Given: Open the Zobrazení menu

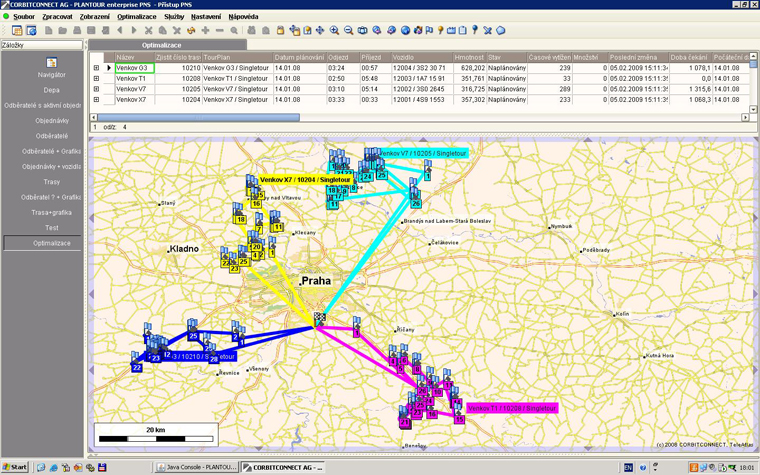Looking at the screenshot, I should click(95, 16).
